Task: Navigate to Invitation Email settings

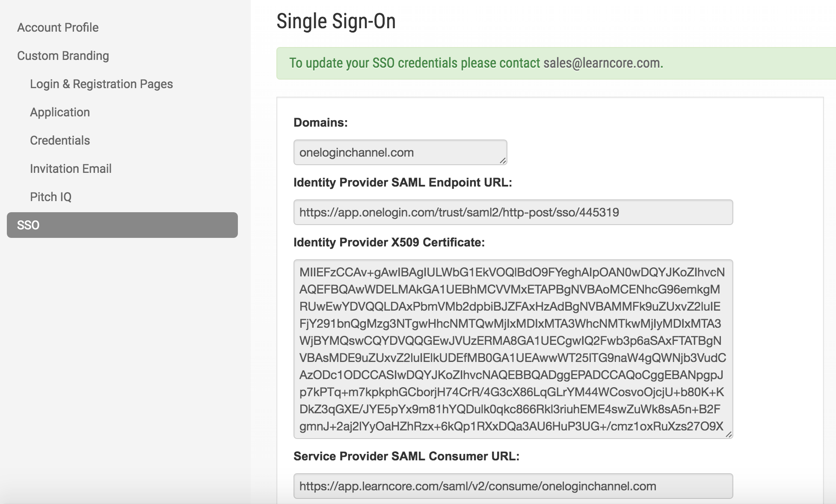Action: (x=71, y=169)
